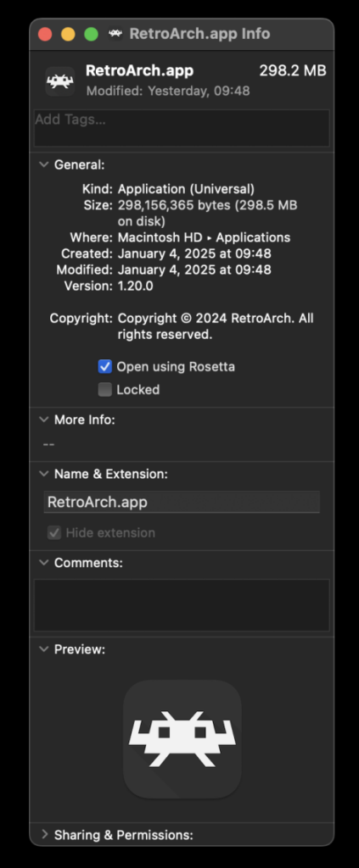Viewport: 359px width, 868px height.
Task: Click the Add Tags field
Action: (x=182, y=128)
